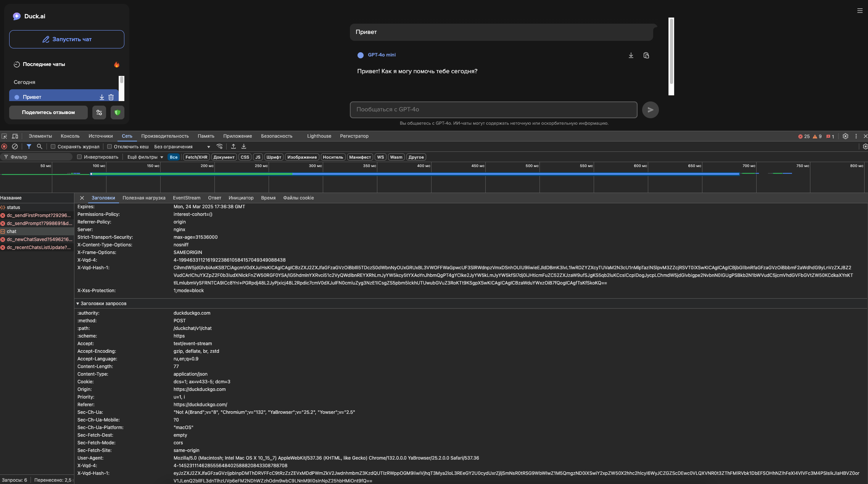This screenshot has height=484, width=868.
Task: Check the Инвертировать checkbox
Action: point(79,157)
